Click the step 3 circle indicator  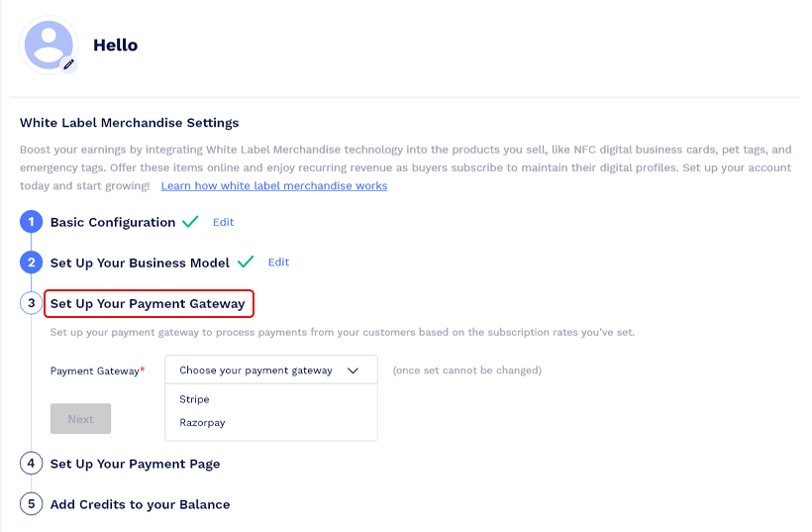pos(31,303)
